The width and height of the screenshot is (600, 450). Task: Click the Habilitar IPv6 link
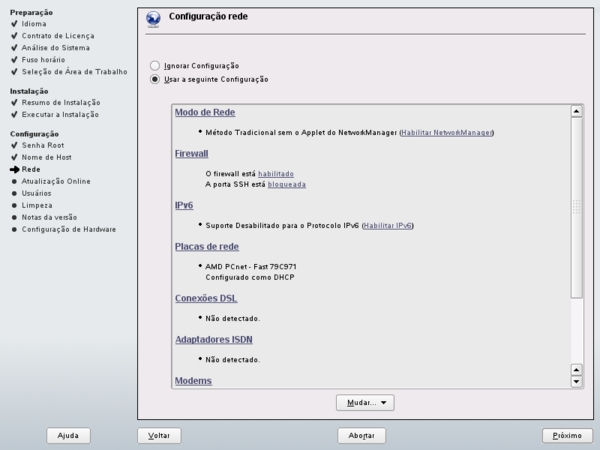click(x=387, y=225)
